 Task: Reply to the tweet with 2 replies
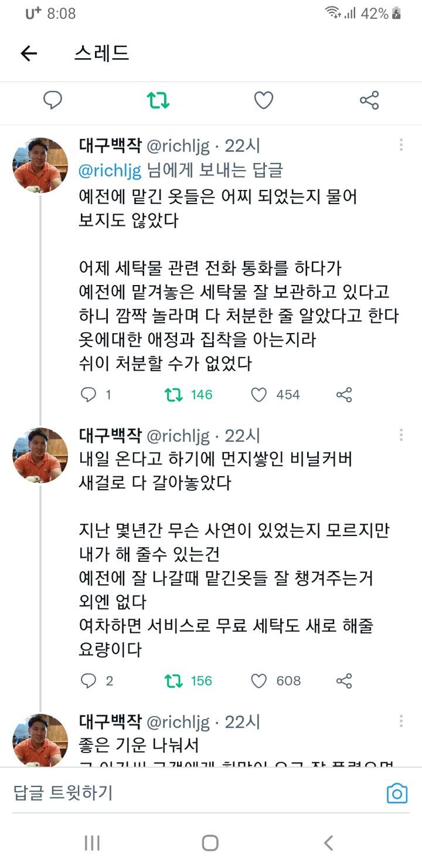(88, 681)
